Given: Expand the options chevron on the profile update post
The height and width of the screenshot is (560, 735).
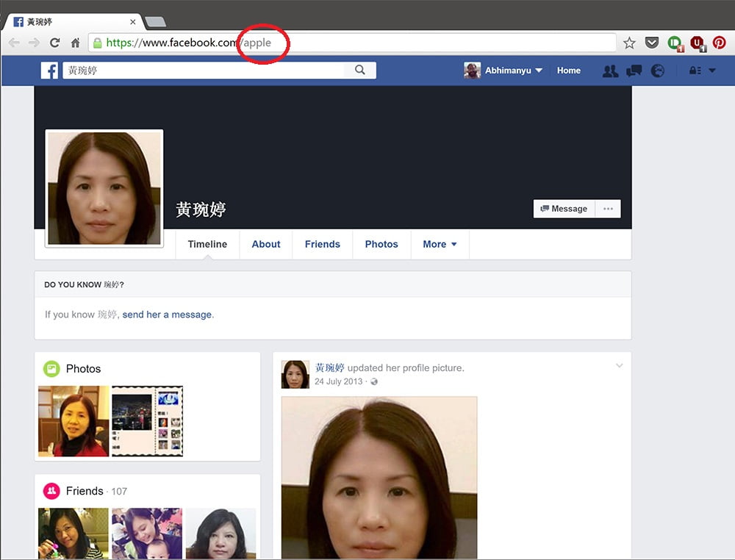Looking at the screenshot, I should point(620,365).
